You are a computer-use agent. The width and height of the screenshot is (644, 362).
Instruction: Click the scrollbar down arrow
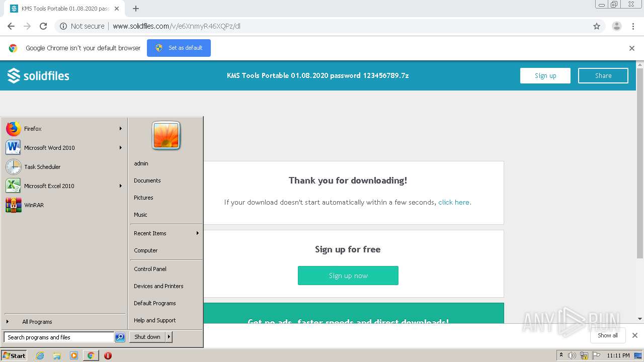click(x=640, y=319)
